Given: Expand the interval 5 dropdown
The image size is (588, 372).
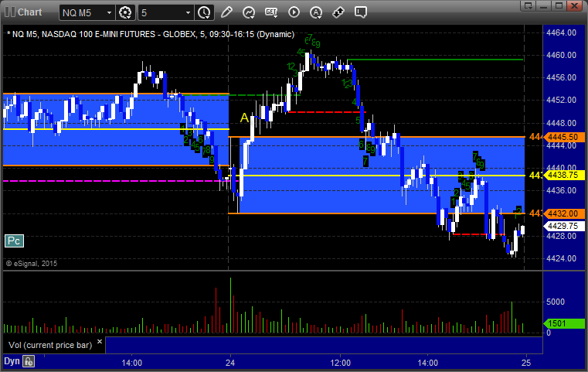Looking at the screenshot, I should (x=189, y=13).
